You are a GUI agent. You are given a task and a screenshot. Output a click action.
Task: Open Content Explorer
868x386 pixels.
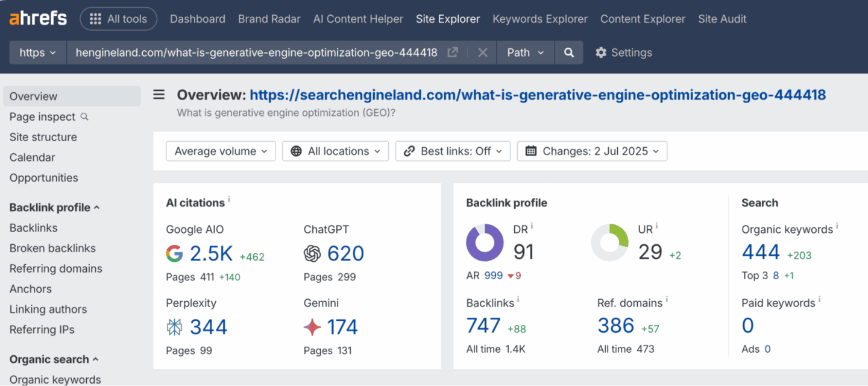pos(643,19)
